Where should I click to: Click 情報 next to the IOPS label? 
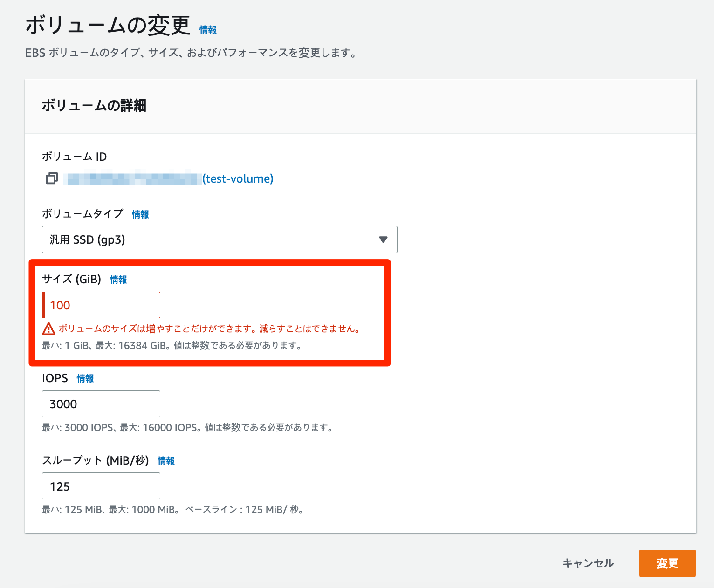click(85, 378)
